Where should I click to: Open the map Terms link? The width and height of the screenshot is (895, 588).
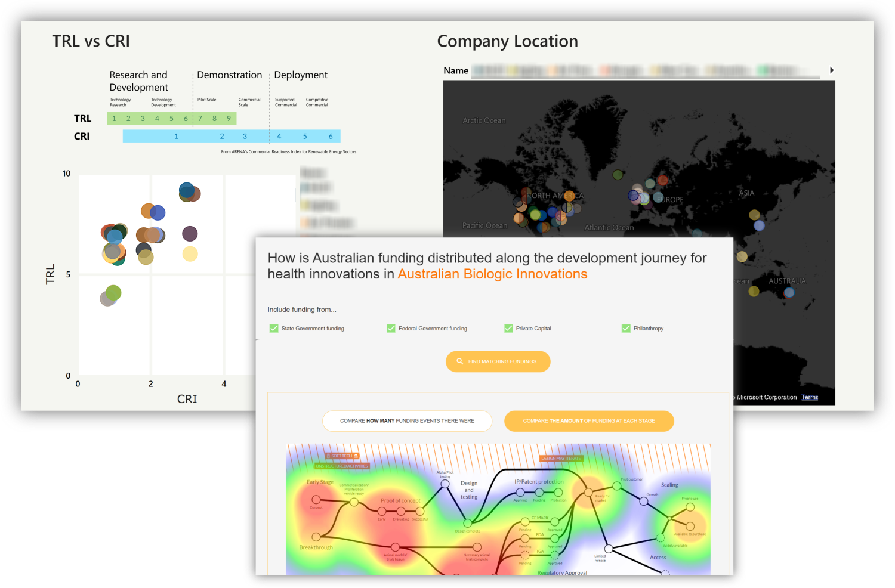pos(810,397)
